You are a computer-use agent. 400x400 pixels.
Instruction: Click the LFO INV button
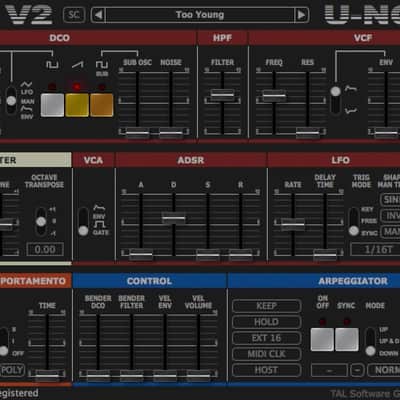pyautogui.click(x=390, y=216)
